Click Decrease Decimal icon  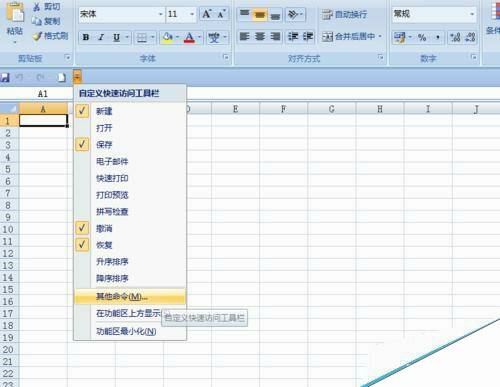(x=470, y=37)
